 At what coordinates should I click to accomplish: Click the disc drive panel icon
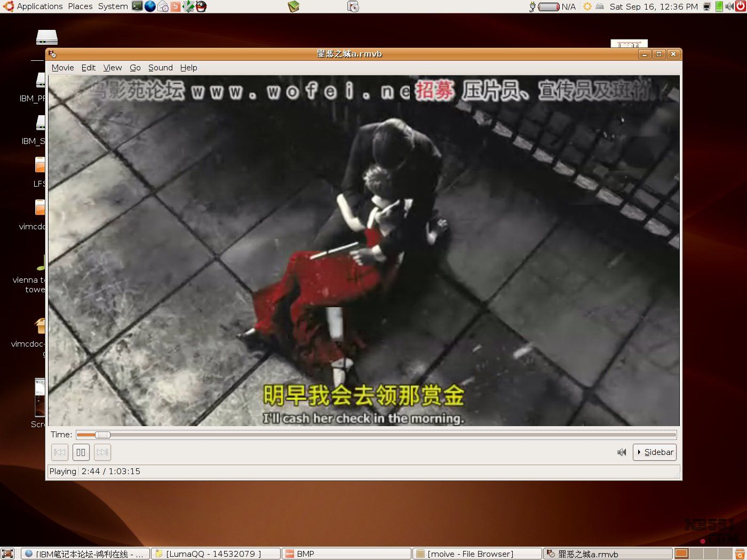click(x=353, y=6)
